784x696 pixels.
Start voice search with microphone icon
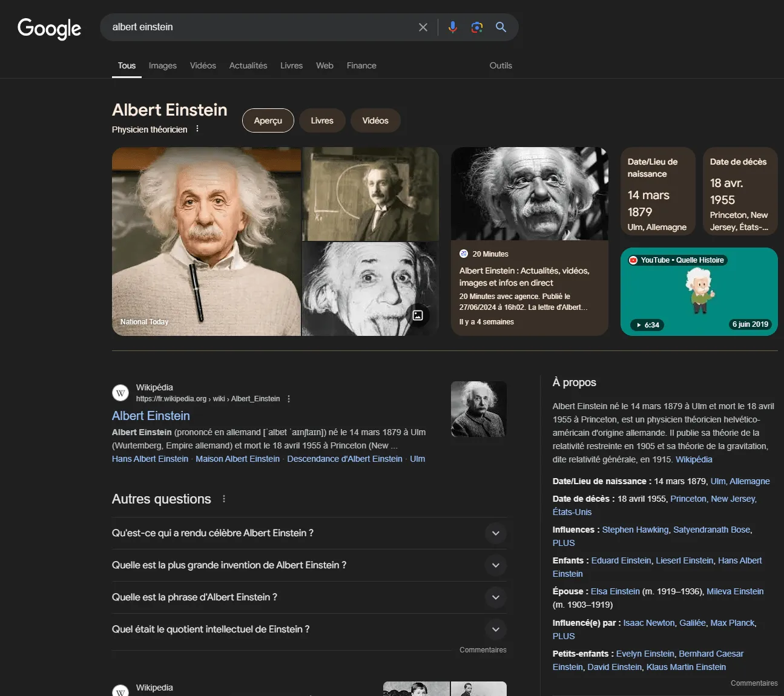(453, 27)
